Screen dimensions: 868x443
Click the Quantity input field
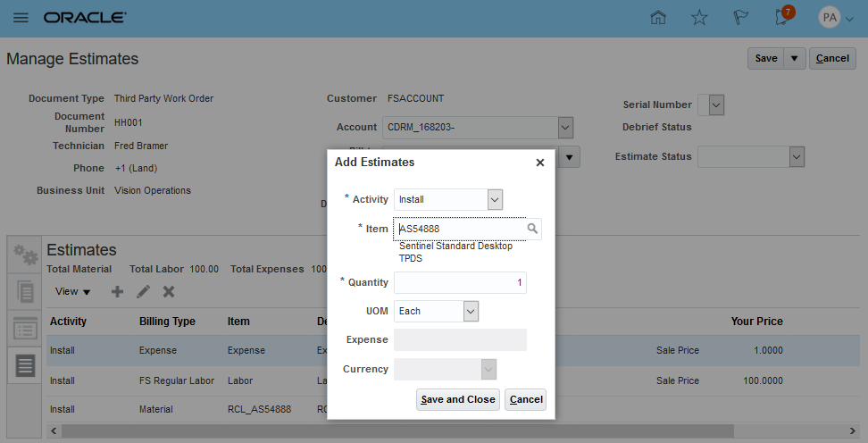tap(460, 283)
